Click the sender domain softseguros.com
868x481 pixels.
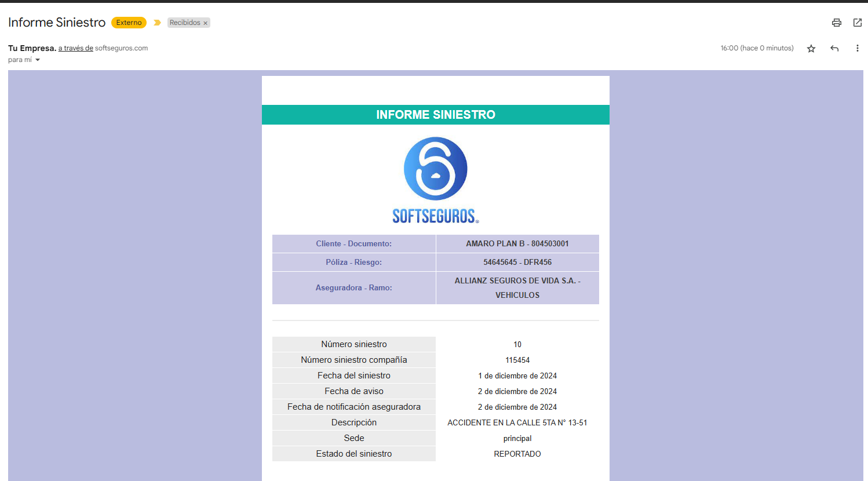[121, 48]
